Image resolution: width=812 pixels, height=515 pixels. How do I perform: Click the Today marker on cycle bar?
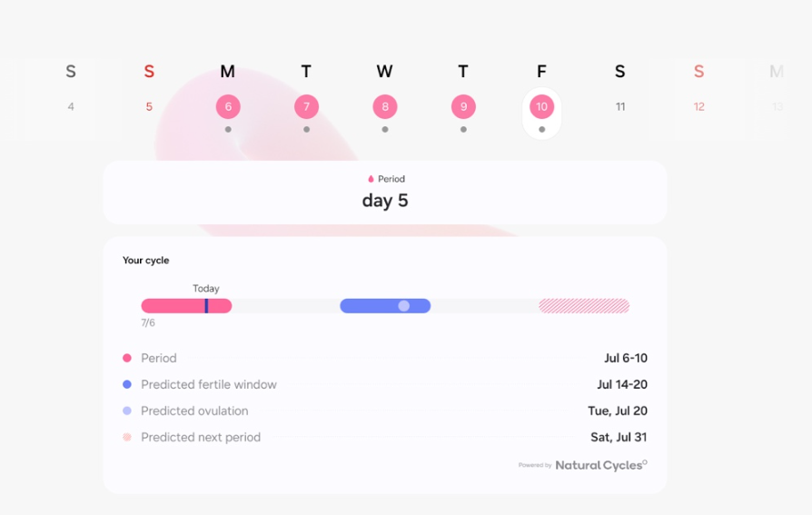[206, 306]
